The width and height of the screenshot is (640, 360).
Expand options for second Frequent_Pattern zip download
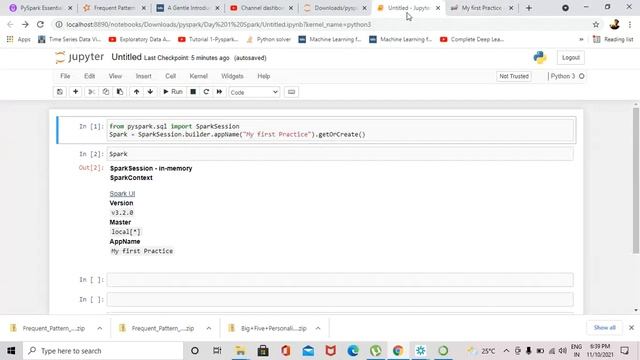209,328
